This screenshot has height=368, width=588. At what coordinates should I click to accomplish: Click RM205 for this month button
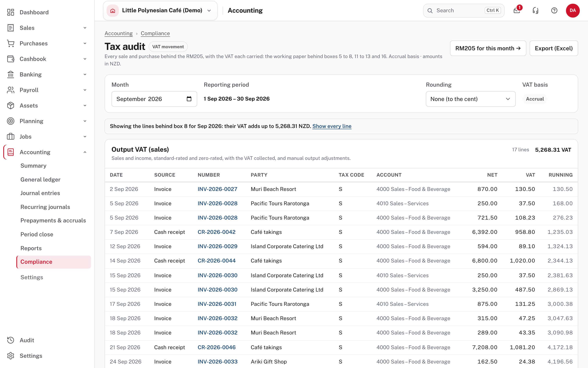click(488, 48)
